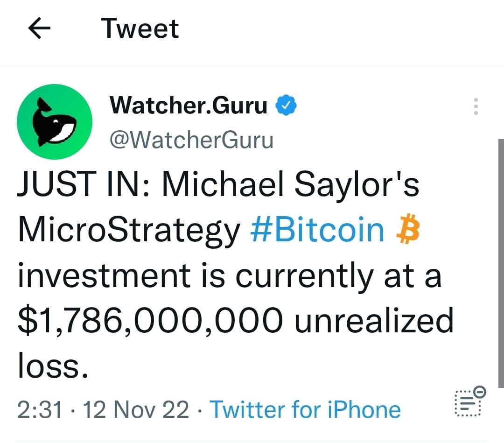Screen dimensions: 504x443
Task: Open the three-dot tweet options menu
Action: tap(476, 106)
